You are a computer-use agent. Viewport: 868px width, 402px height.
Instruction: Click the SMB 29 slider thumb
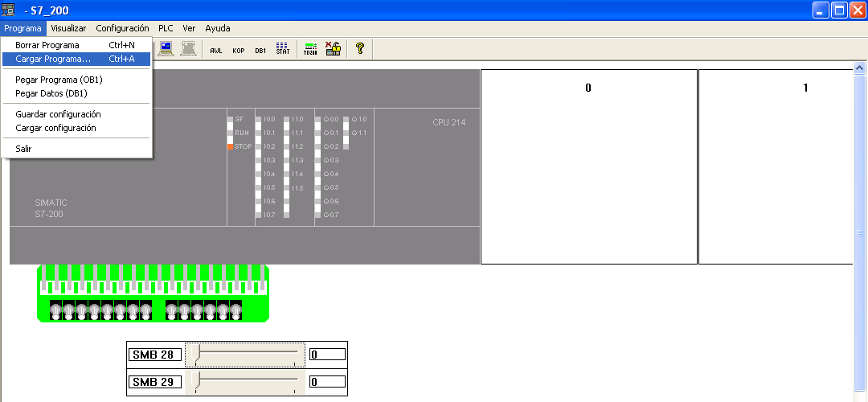[x=194, y=381]
